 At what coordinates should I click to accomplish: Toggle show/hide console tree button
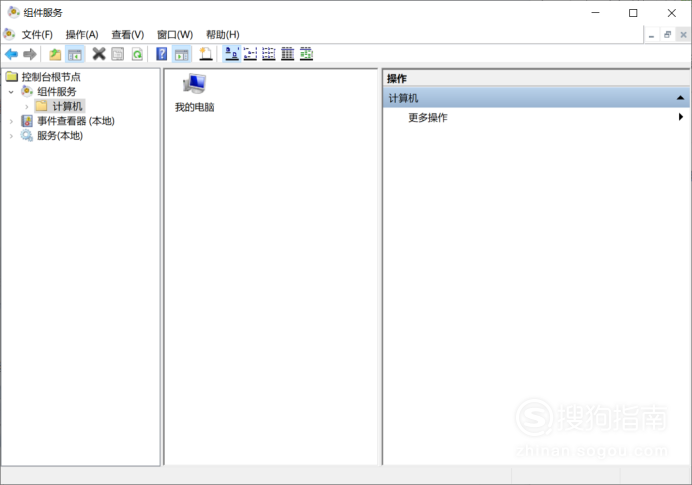coord(75,54)
